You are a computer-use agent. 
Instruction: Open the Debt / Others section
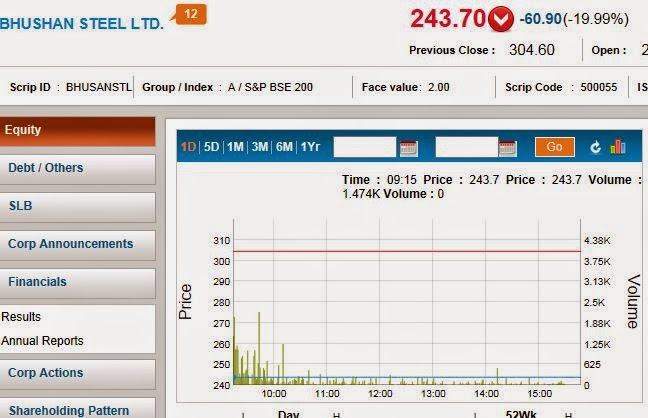point(77,169)
